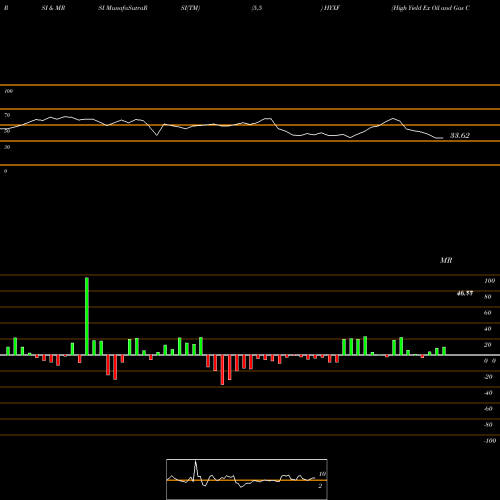Viewport: 500px width, 500px height.
Task: Click the MR axis label -40
Action: [488, 393]
